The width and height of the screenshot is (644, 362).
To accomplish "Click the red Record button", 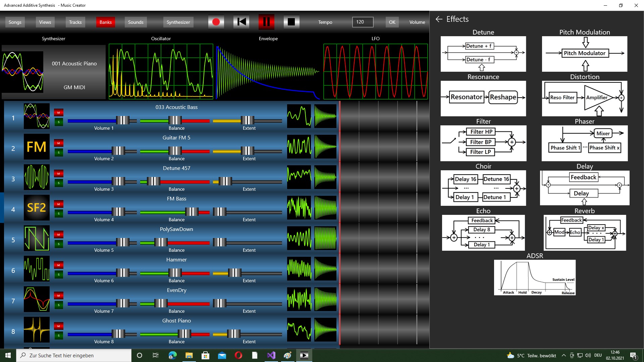I will (x=216, y=22).
